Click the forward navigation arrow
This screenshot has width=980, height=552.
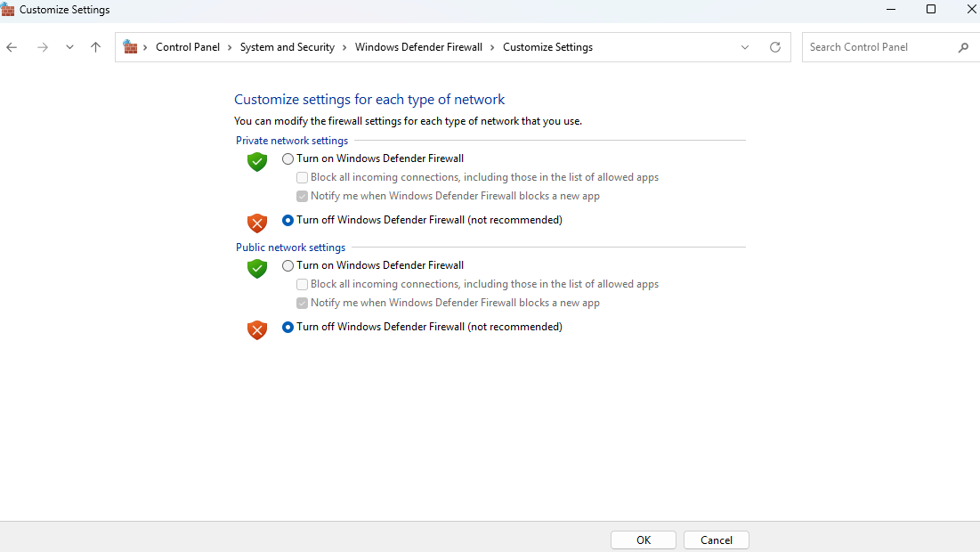[43, 47]
